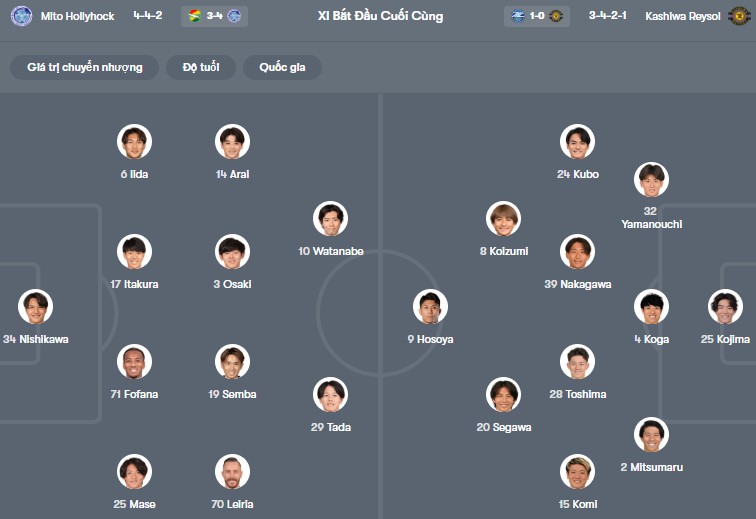The height and width of the screenshot is (519, 756).
Task: Click Komi's player avatar
Action: click(x=577, y=472)
